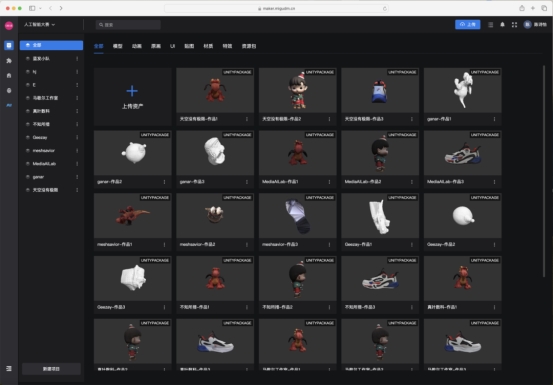Toggle the fullscreen icon in header
Screen dimensions: 553x385
pos(514,25)
